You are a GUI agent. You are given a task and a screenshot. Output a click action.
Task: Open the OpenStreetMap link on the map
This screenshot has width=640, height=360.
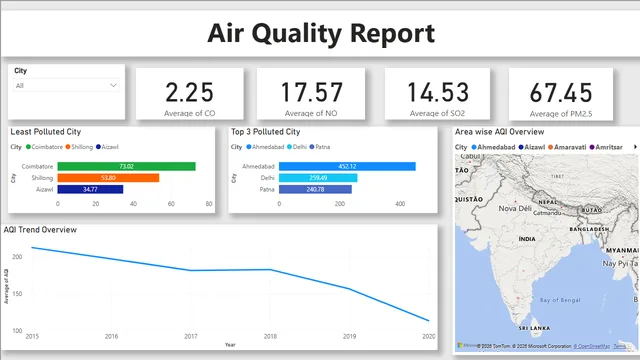coord(592,346)
